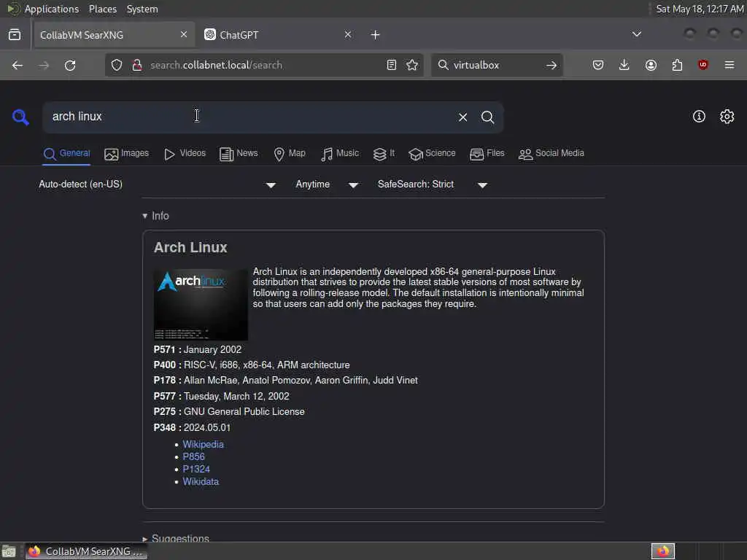Select the Files search category

(487, 154)
